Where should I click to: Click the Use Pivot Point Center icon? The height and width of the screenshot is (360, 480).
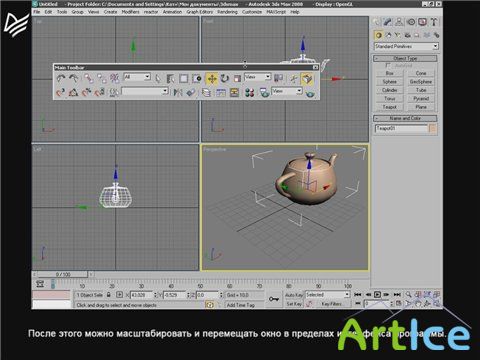click(x=279, y=79)
